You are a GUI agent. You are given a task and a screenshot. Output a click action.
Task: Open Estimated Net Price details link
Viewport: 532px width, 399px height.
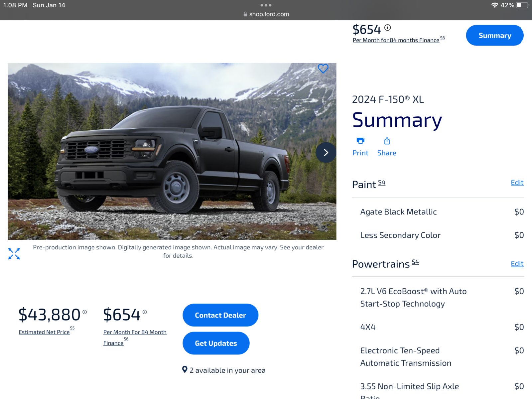point(44,332)
